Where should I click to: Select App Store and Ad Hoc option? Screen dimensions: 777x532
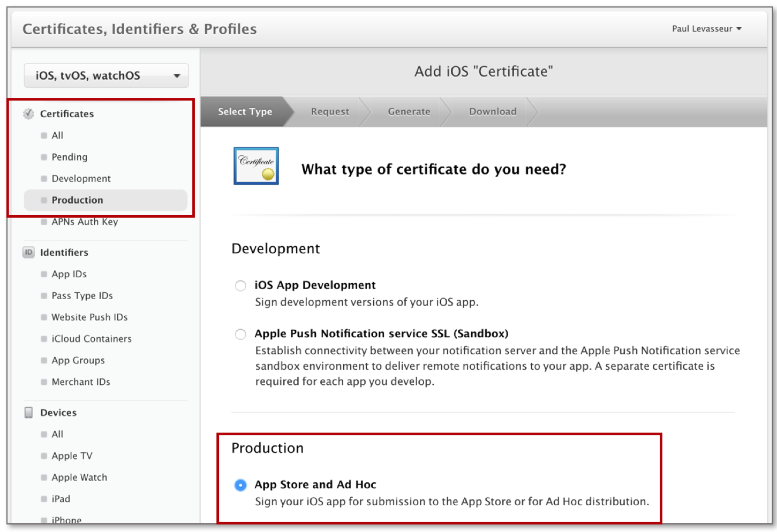tap(240, 485)
